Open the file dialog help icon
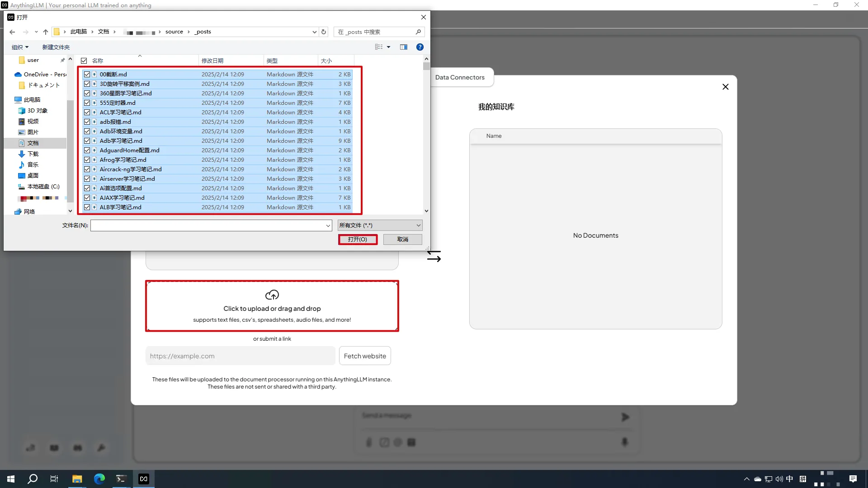This screenshot has height=488, width=868. [420, 47]
